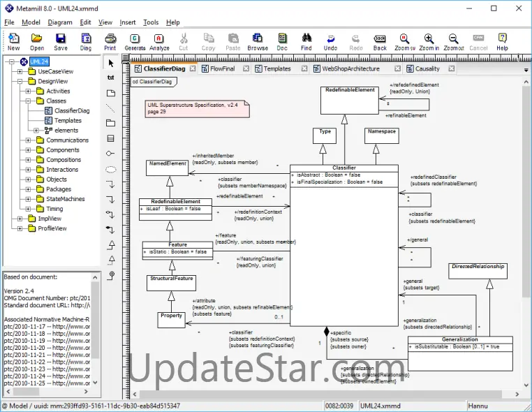Click the Analyze icon
The height and width of the screenshot is (412, 532).
coord(159,42)
